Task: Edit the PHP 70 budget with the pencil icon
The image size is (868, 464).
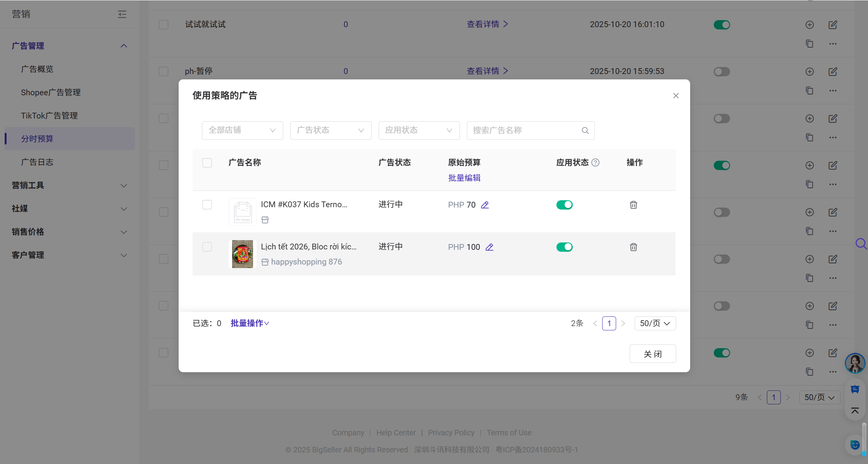Action: (485, 205)
